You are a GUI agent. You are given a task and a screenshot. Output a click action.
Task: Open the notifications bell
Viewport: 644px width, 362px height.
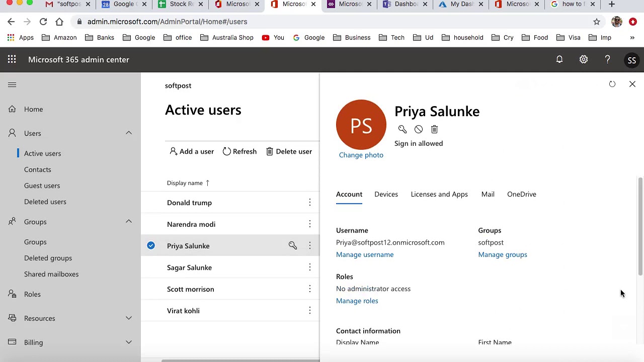[559, 59]
